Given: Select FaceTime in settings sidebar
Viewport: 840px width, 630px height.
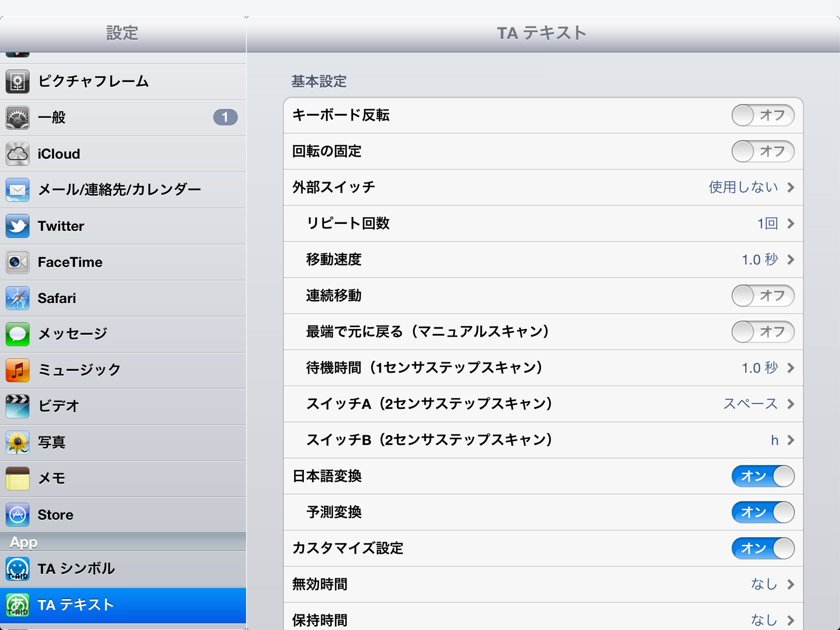Looking at the screenshot, I should click(x=123, y=262).
